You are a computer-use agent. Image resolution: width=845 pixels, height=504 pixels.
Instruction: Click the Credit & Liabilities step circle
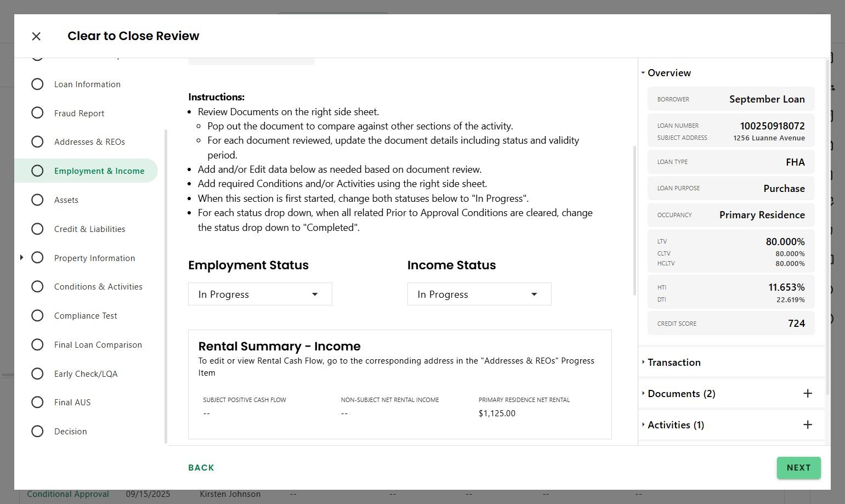coord(37,229)
